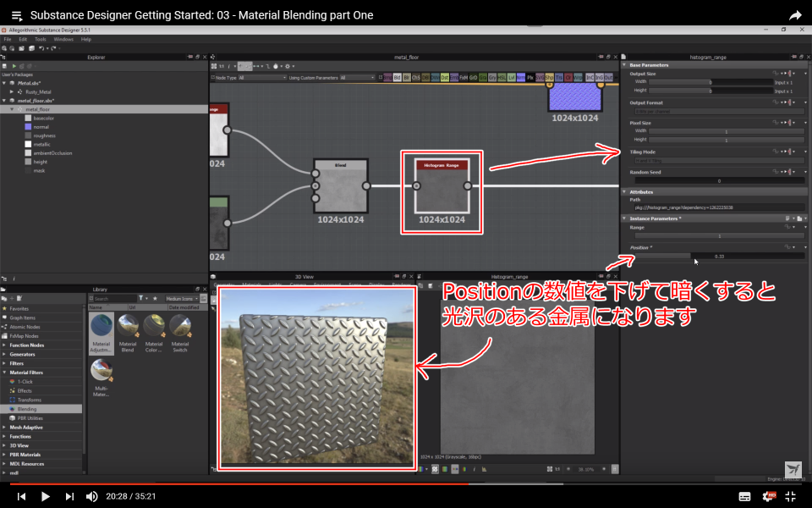Select Atomic Nodes in the Library
Screen dimensions: 812x508
click(25, 327)
